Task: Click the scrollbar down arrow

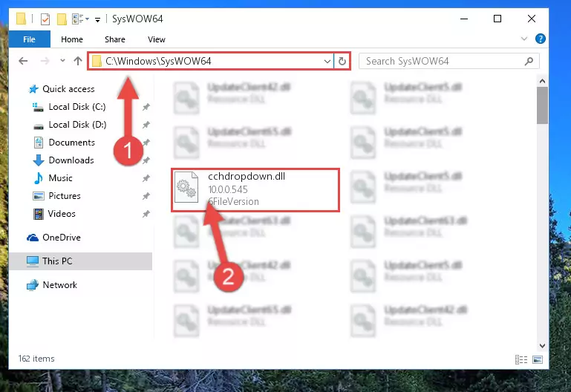Action: tap(542, 346)
